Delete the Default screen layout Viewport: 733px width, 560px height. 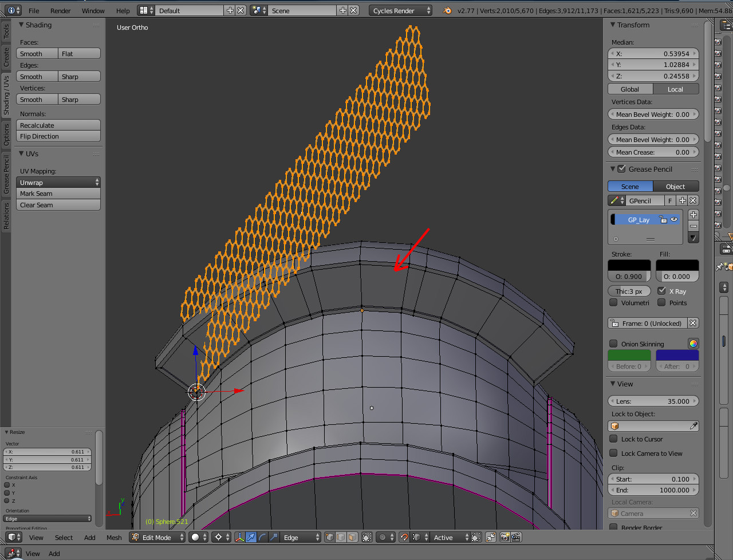click(241, 10)
